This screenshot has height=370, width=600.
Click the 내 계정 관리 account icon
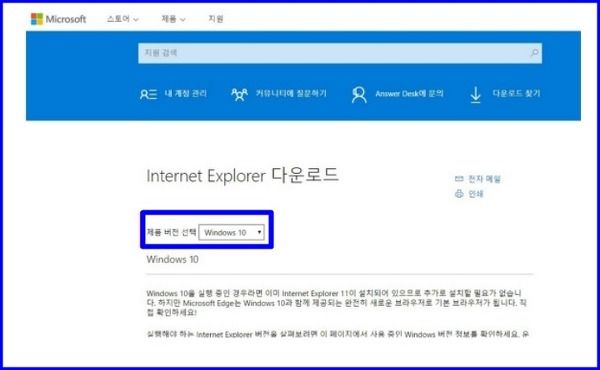pyautogui.click(x=148, y=94)
